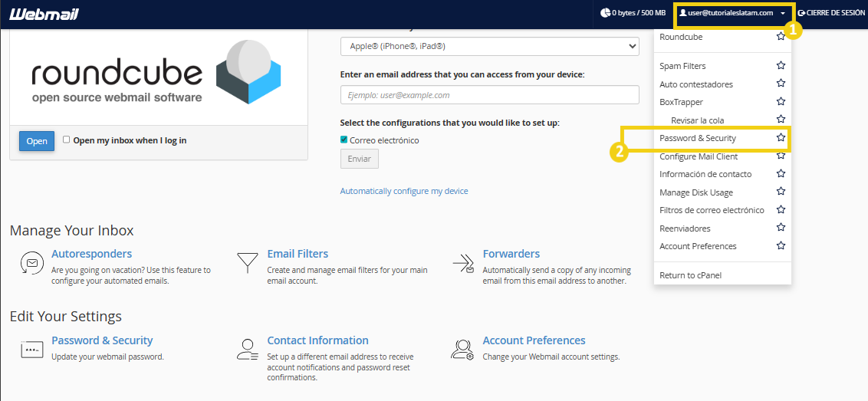
Task: Enable Open my inbox when I log in
Action: coord(67,140)
